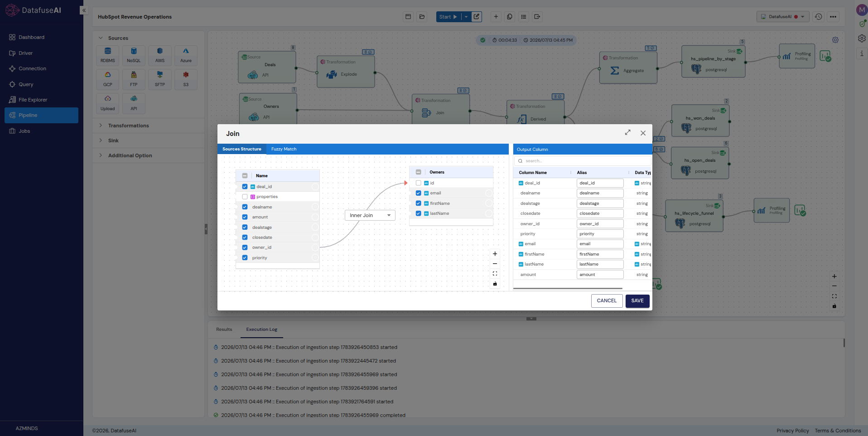Click the SAVE button

tap(637, 301)
